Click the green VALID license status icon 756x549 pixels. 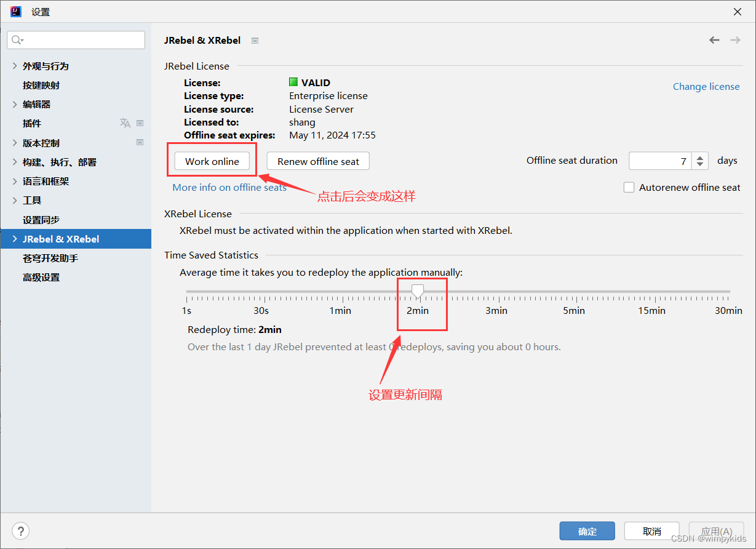coord(293,82)
